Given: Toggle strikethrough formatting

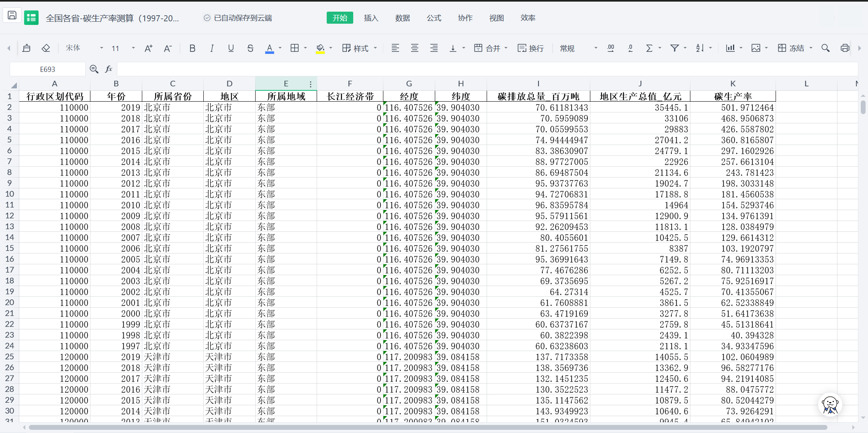Looking at the screenshot, I should click(250, 48).
